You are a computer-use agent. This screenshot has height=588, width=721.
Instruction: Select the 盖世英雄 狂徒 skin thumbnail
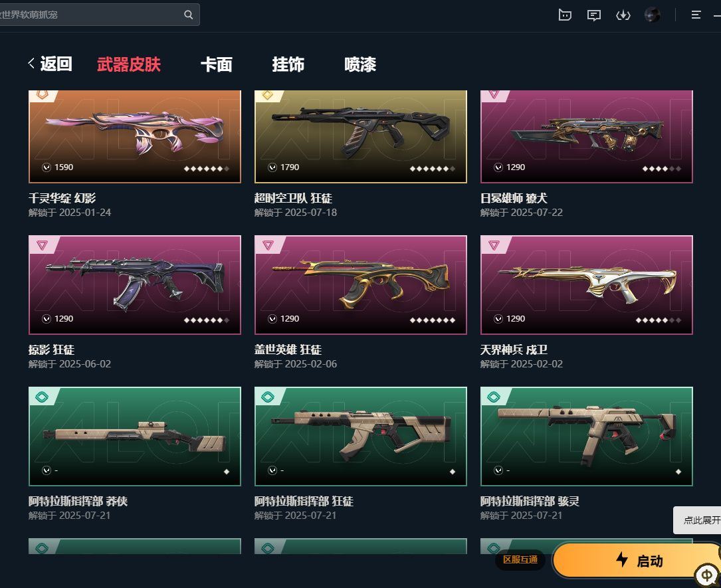[360, 285]
